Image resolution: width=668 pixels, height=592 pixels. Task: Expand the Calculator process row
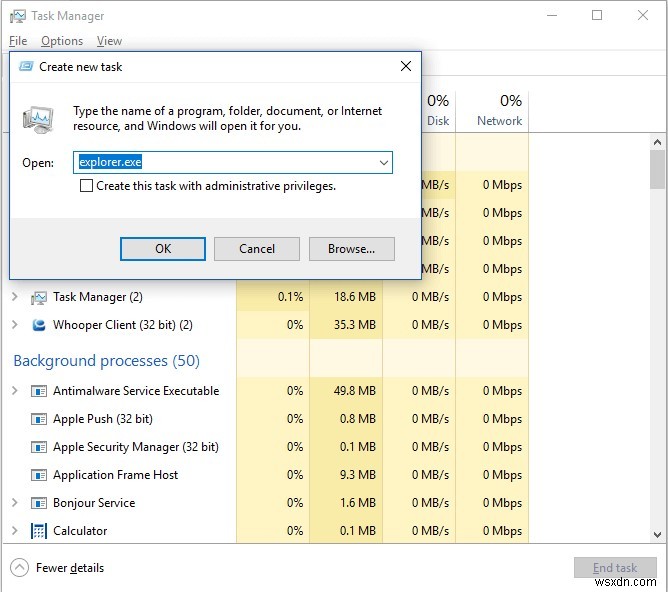click(14, 531)
